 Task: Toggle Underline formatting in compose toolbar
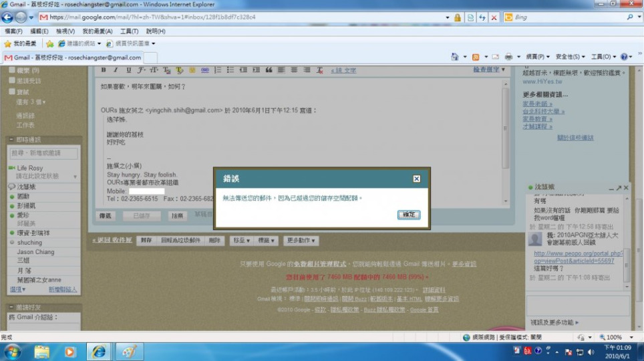[128, 70]
